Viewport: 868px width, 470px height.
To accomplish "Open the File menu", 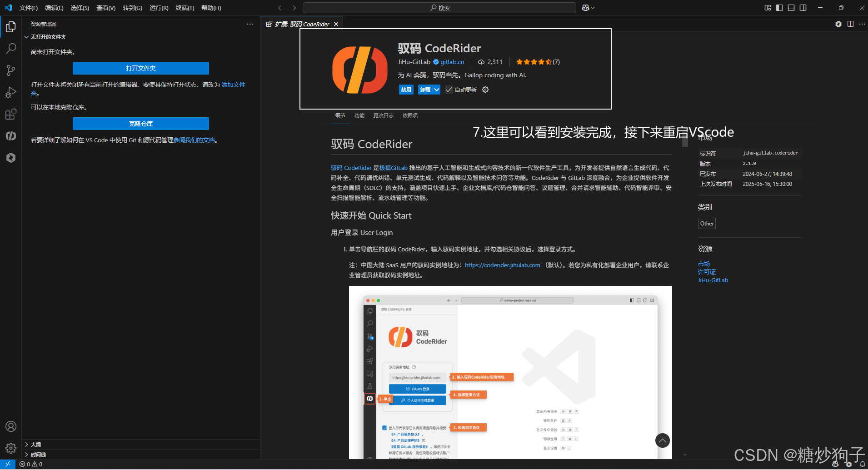I will tap(29, 8).
